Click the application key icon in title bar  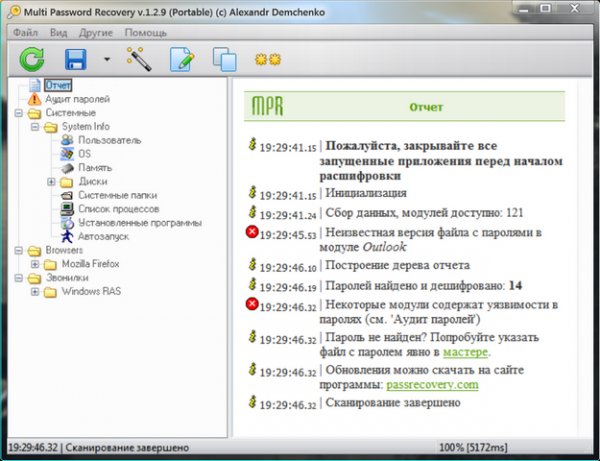tap(14, 12)
